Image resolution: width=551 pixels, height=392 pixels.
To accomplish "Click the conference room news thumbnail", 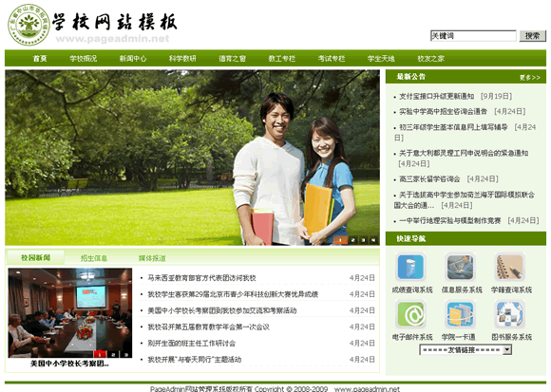I will [70, 312].
